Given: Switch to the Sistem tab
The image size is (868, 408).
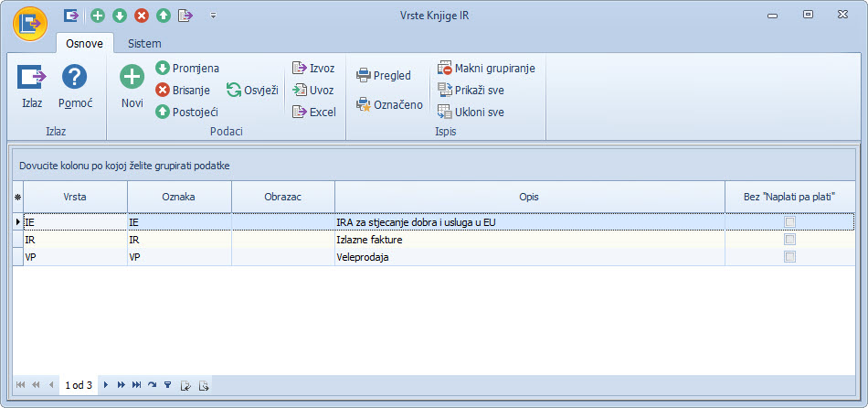Looking at the screenshot, I should click(x=144, y=43).
